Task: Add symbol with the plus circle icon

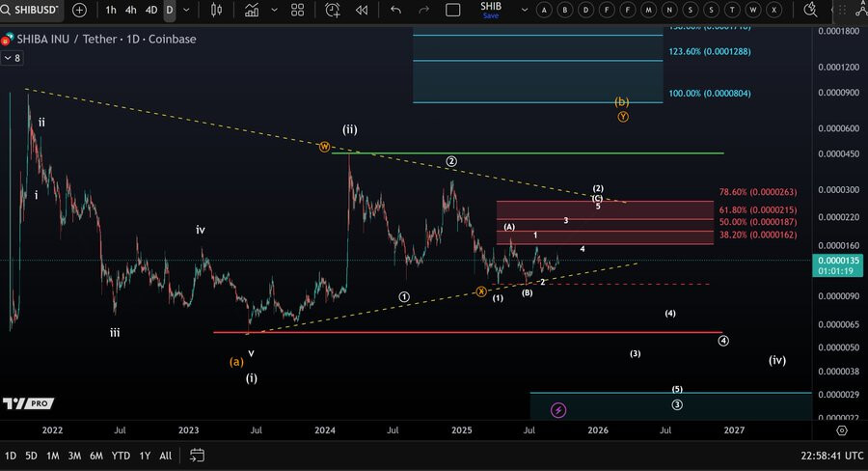Action: tap(79, 10)
